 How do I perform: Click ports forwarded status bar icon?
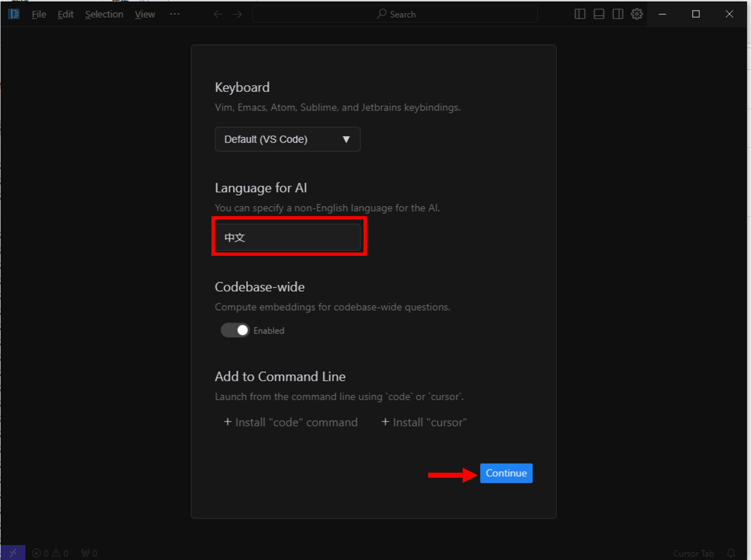point(90,553)
